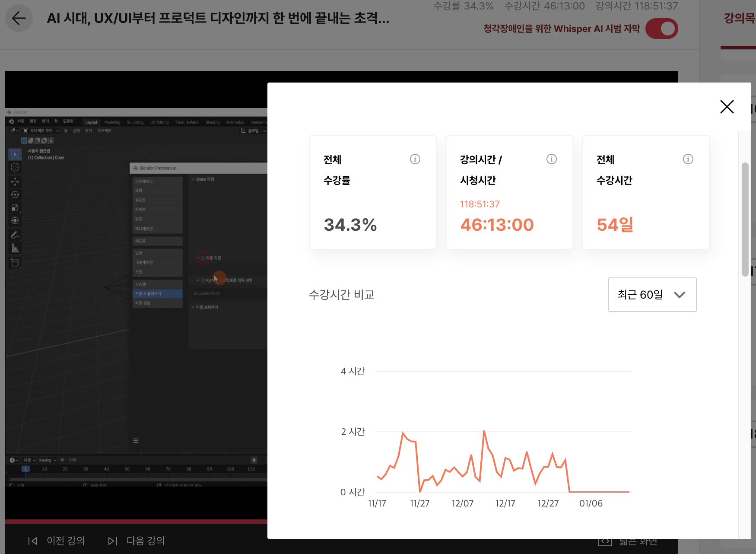This screenshot has width=756, height=554.
Task: Select 파일 경로 in Blender Preferences sidebar
Action: point(158,303)
